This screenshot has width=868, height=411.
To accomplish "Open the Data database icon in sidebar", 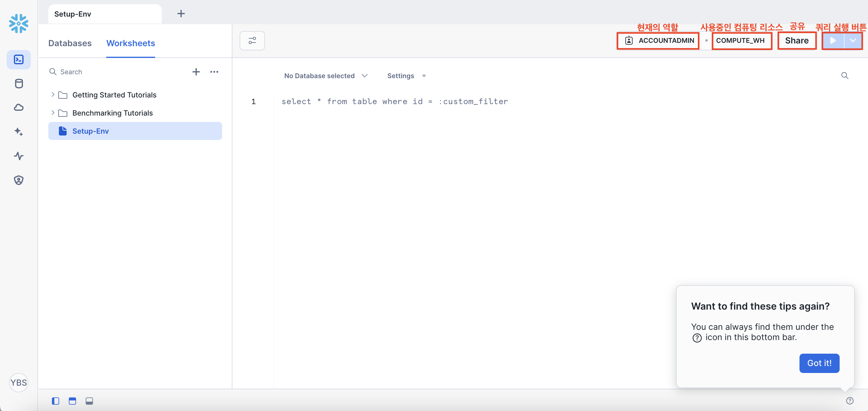I will pyautogui.click(x=19, y=84).
